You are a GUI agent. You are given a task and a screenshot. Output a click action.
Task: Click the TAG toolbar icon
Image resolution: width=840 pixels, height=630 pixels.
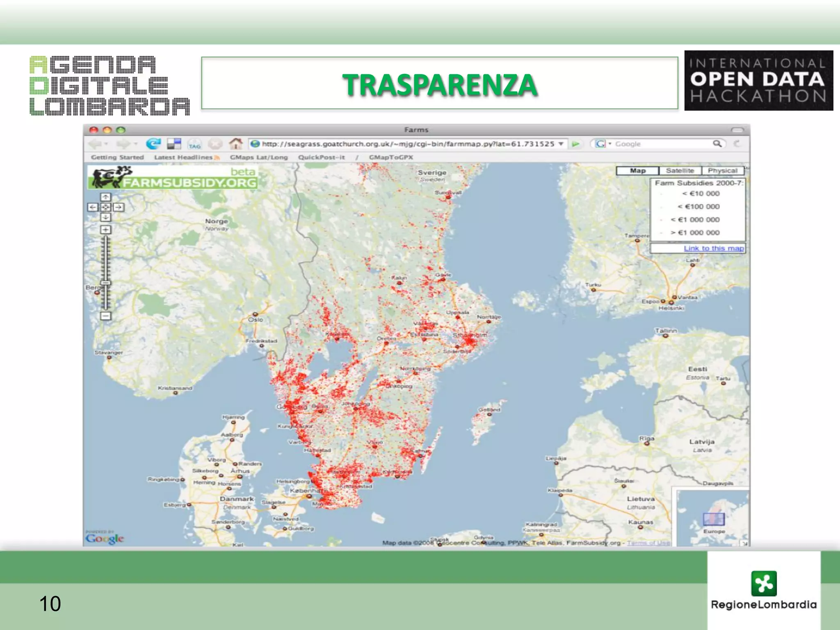click(x=194, y=145)
